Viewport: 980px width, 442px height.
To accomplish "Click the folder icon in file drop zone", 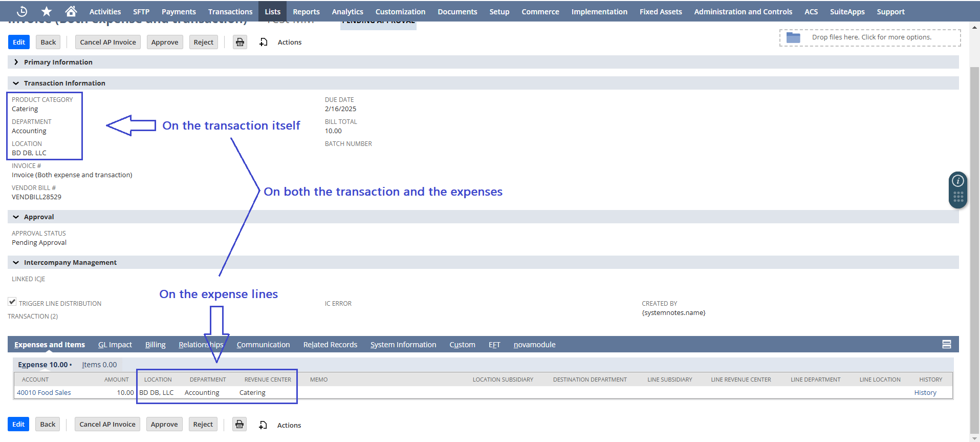I will 793,37.
